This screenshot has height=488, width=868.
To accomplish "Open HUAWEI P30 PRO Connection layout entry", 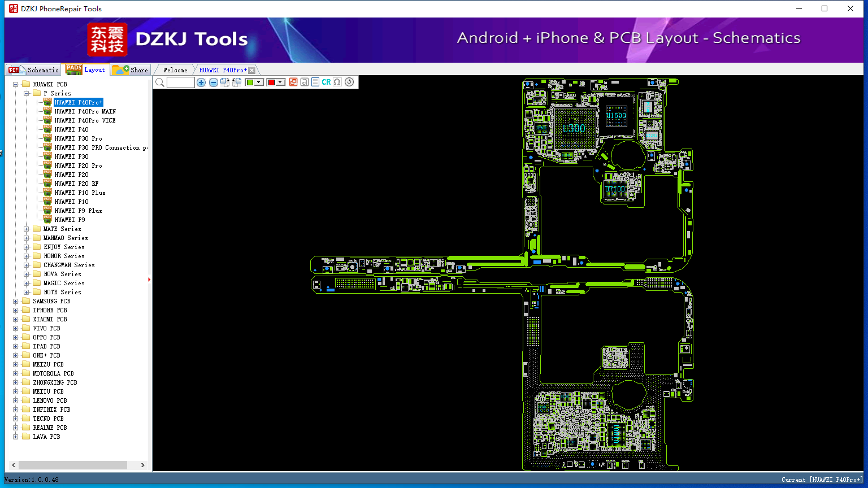I will [101, 147].
